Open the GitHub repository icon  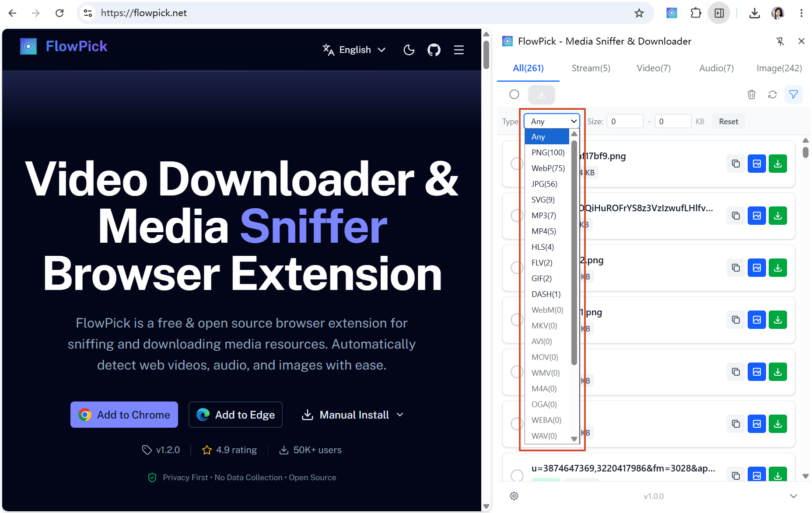click(x=434, y=50)
